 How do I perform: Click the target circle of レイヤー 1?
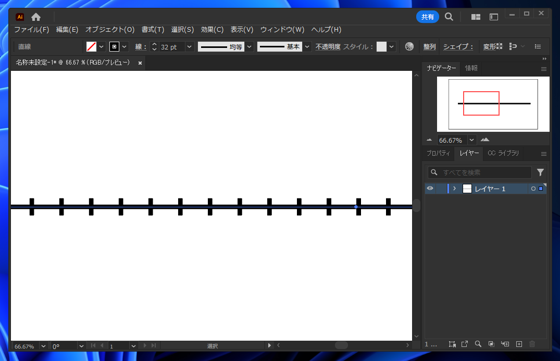pyautogui.click(x=533, y=189)
